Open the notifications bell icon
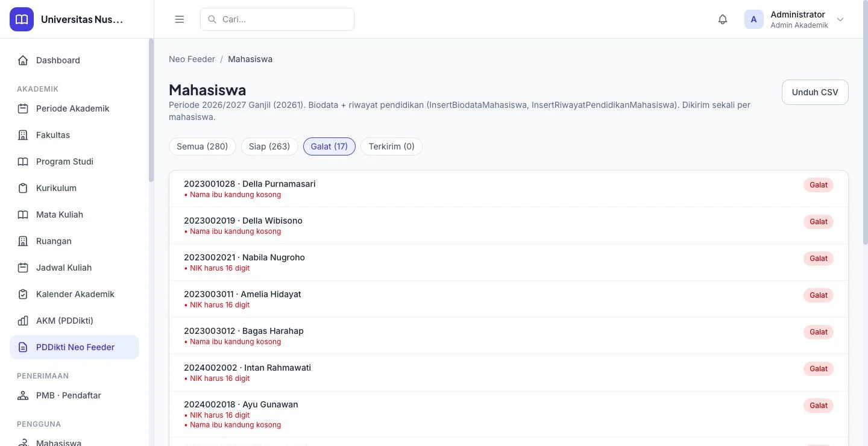The image size is (868, 446). click(723, 19)
